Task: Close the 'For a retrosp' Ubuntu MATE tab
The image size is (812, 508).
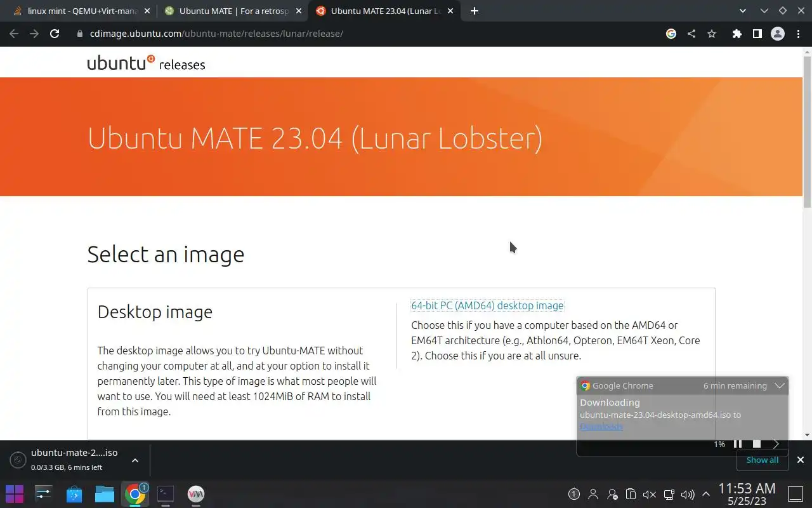Action: point(300,11)
